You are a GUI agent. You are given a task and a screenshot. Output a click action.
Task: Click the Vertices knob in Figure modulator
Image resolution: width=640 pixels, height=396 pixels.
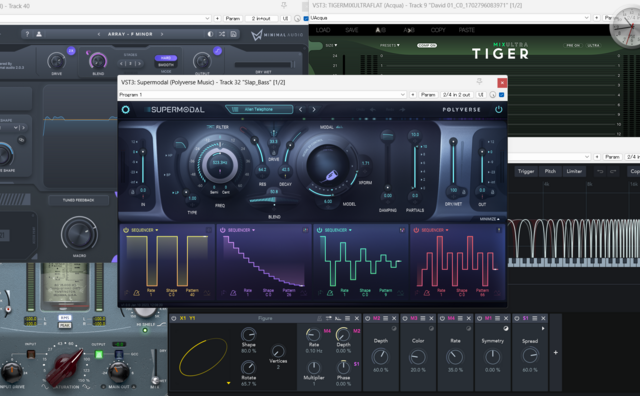(278, 351)
